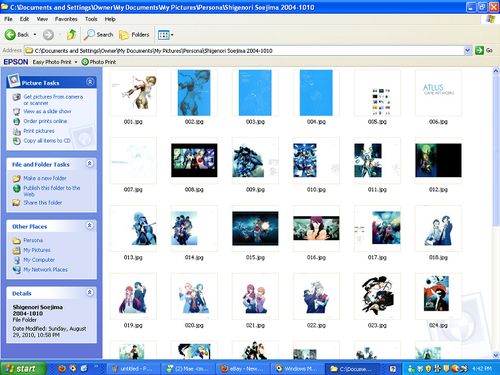Viewport: 500px width, 375px height.
Task: Collapse the File and Folder Tasks panel
Action: coord(90,163)
